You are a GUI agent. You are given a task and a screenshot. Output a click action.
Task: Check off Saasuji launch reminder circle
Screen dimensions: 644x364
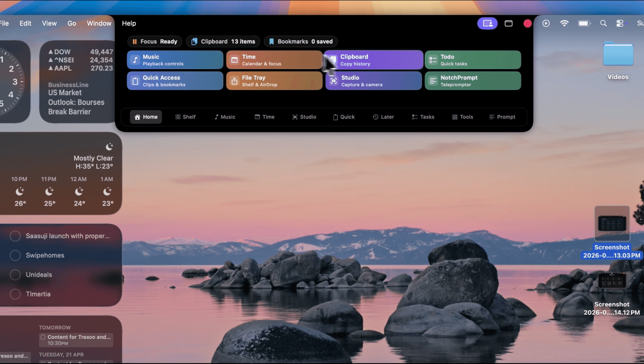pos(15,236)
